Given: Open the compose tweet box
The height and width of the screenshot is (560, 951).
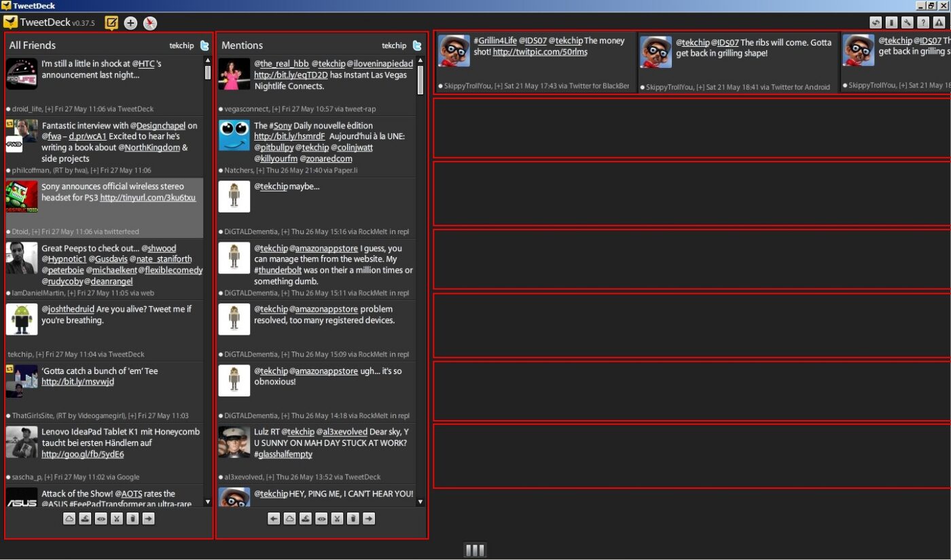Looking at the screenshot, I should (x=111, y=22).
